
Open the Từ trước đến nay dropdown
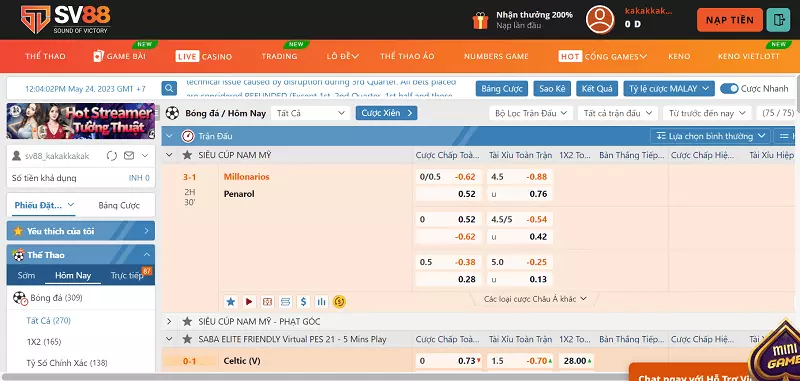(707, 113)
